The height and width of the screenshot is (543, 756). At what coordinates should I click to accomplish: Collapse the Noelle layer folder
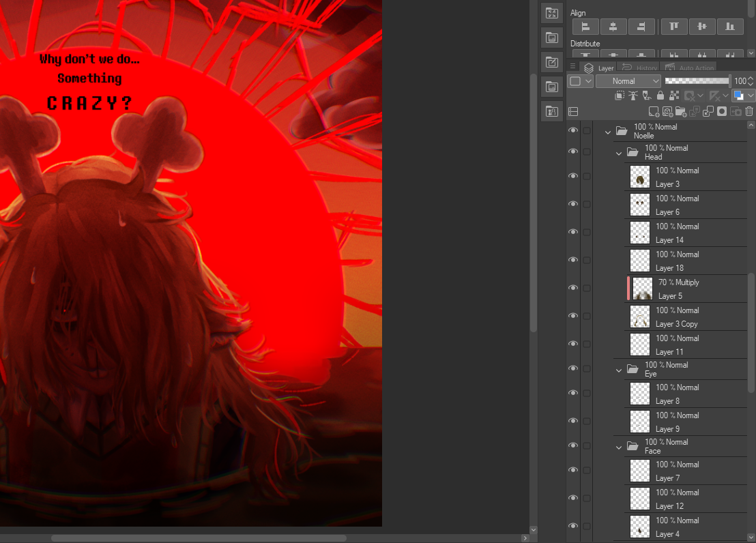[608, 132]
